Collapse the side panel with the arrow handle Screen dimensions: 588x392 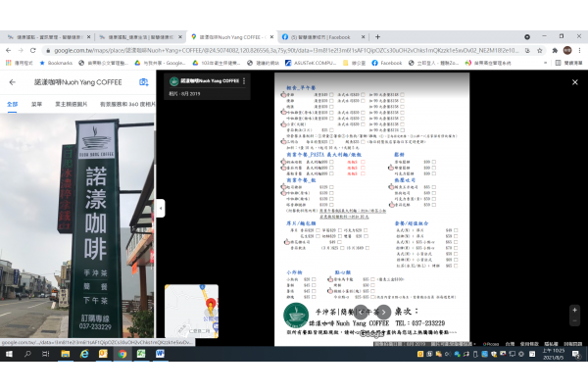pos(161,208)
